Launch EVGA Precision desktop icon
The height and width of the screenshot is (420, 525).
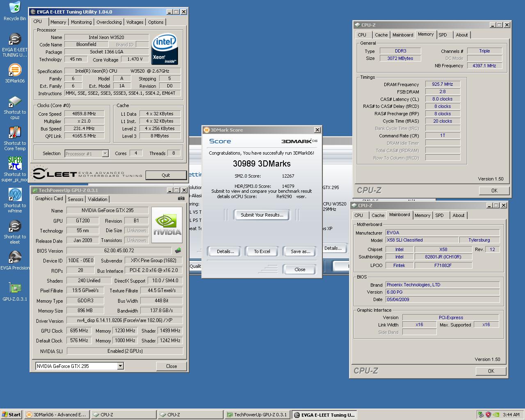tap(15, 260)
